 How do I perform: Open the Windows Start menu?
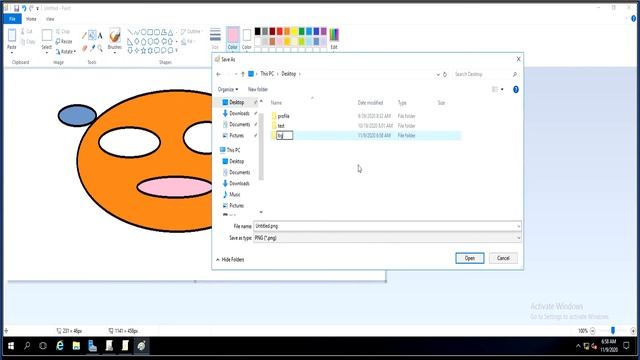tap(11, 346)
